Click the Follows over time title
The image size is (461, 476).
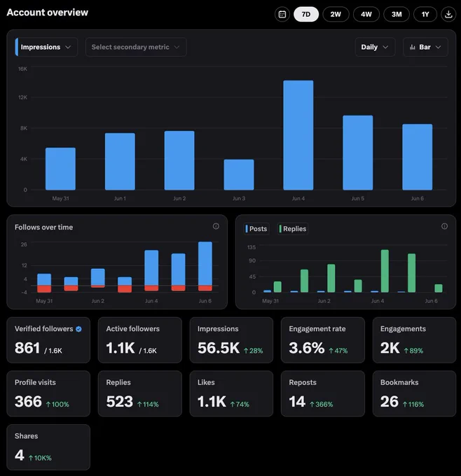(43, 227)
